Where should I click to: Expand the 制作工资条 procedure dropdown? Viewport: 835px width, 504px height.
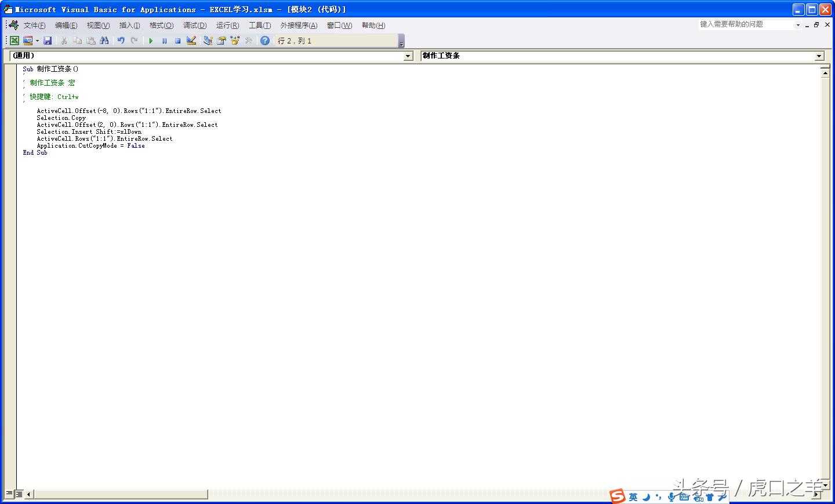coord(819,56)
